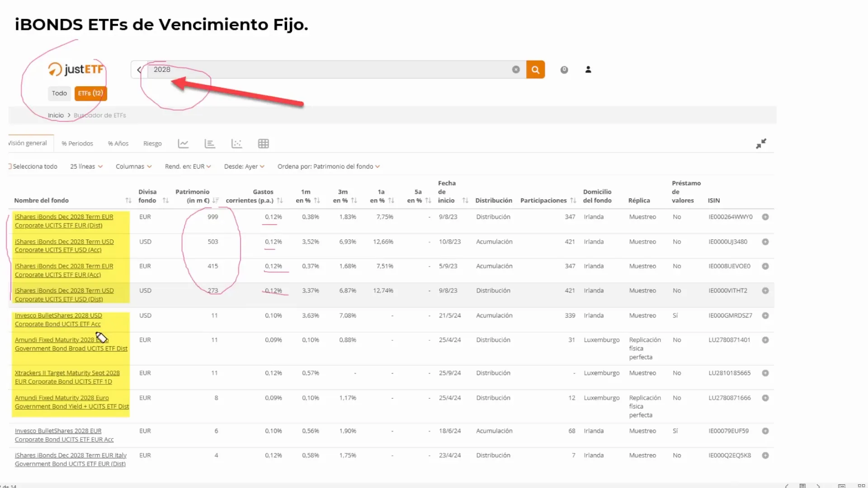Sort by 5a en % arrows
Screen dimensions: 868x488
tap(428, 201)
